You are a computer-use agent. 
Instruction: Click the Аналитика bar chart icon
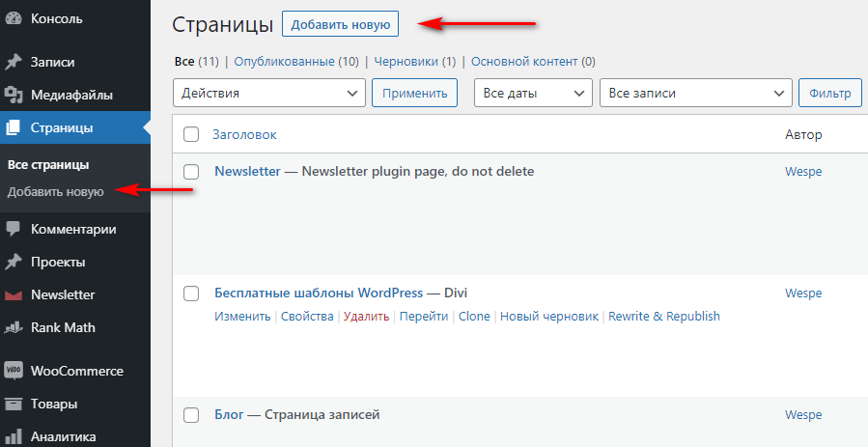(13, 436)
